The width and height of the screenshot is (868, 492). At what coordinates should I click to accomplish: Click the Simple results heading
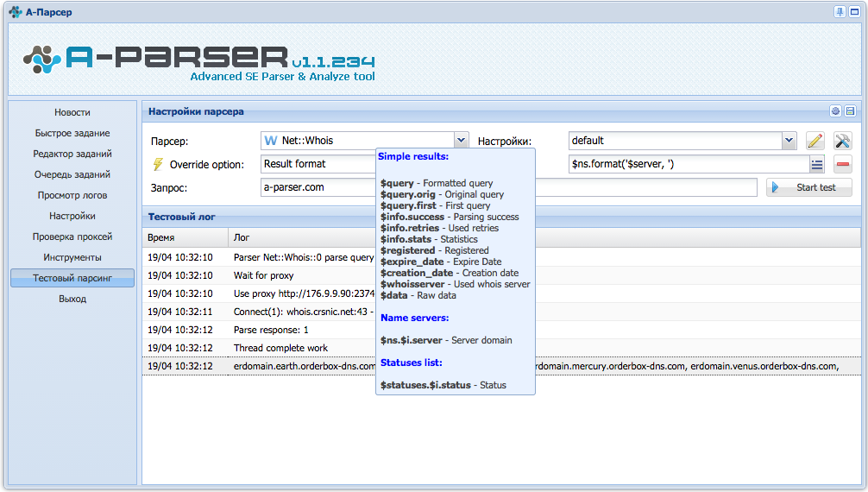tap(413, 156)
